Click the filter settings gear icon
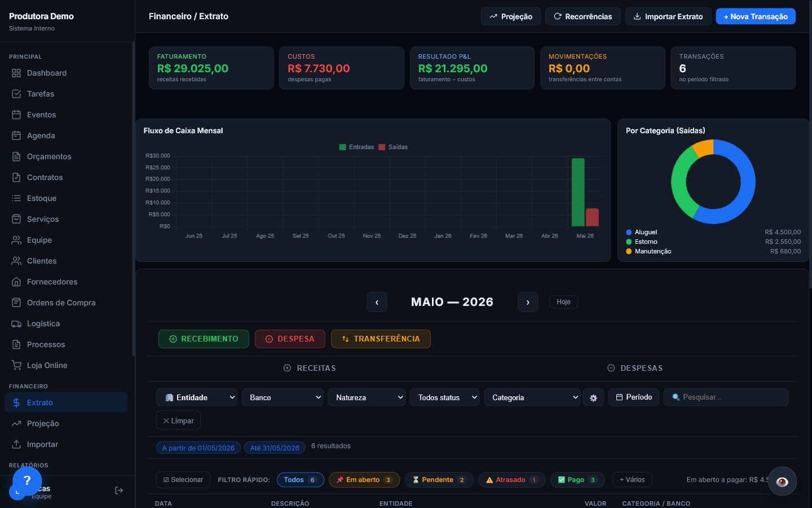This screenshot has height=508, width=812. click(593, 397)
